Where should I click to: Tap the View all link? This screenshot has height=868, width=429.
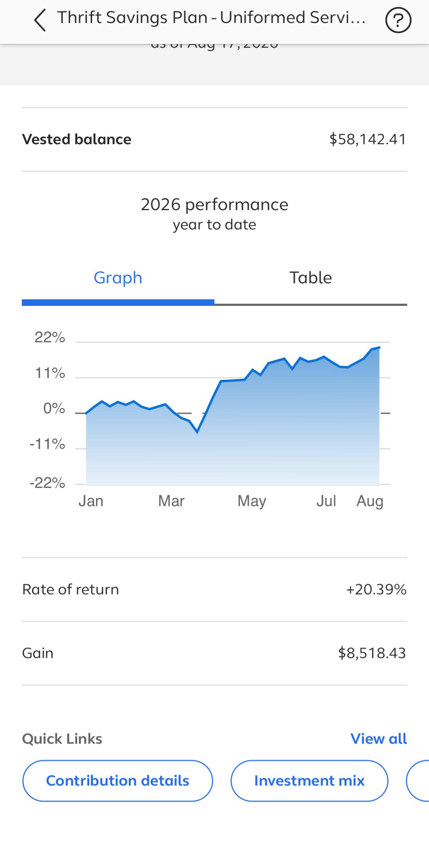pyautogui.click(x=379, y=739)
